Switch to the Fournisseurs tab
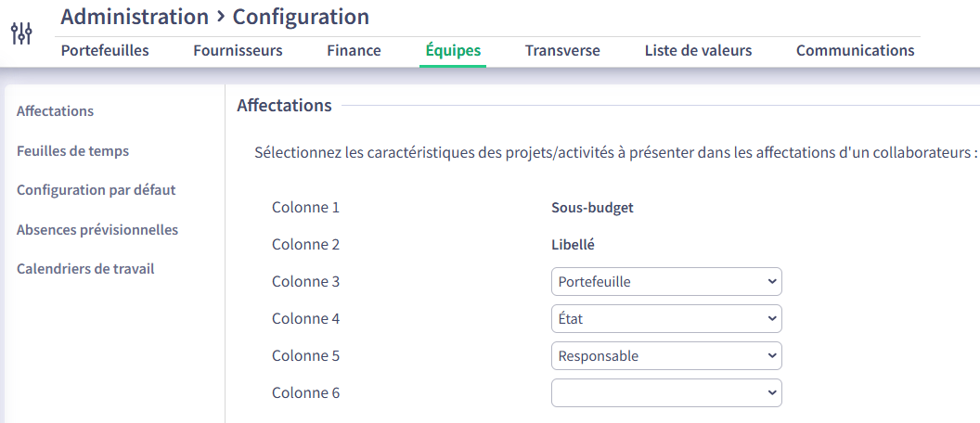Screen dimensions: 980x423 238,51
